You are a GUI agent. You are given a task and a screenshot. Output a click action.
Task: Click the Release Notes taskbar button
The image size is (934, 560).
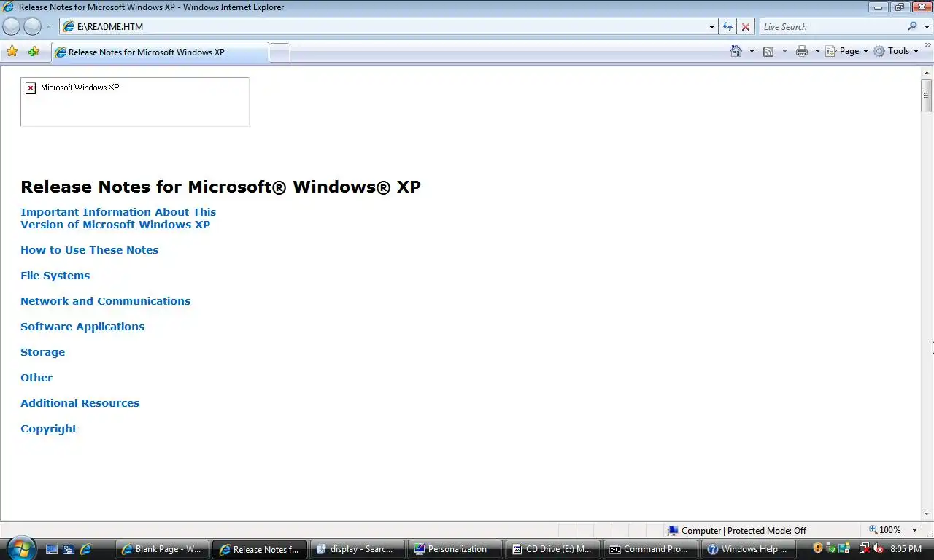tap(260, 549)
